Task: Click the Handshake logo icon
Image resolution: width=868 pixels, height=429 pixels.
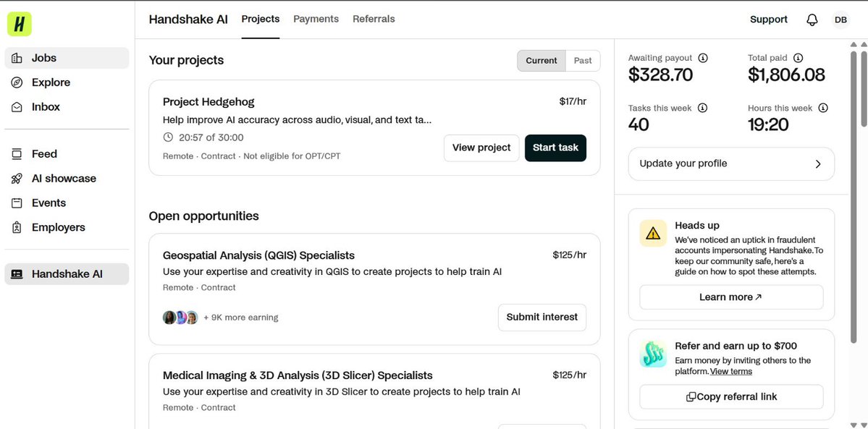Action: tap(20, 24)
